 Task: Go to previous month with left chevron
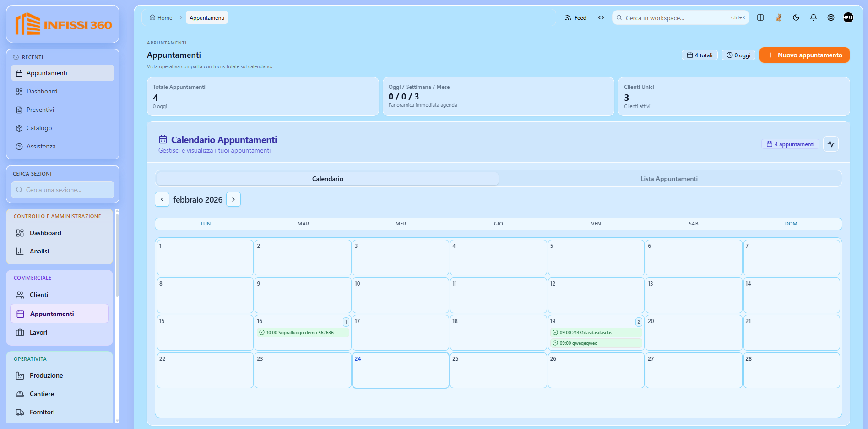pos(162,199)
